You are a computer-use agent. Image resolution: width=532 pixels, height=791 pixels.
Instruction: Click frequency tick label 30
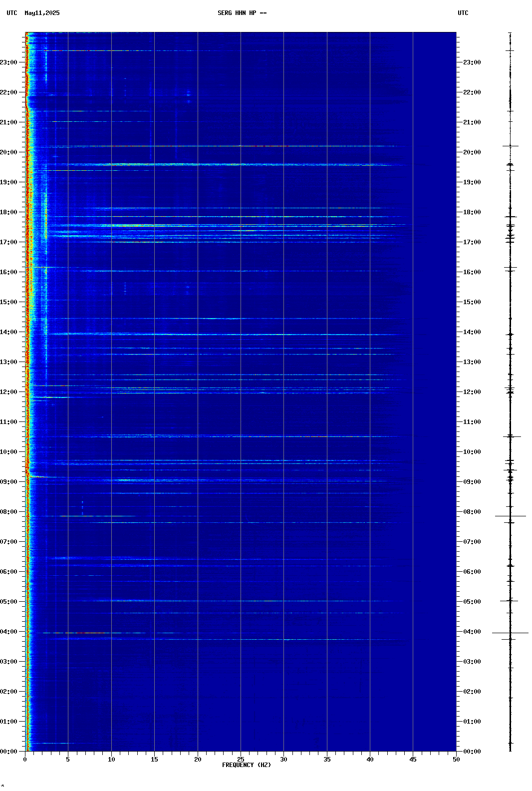[x=283, y=760]
